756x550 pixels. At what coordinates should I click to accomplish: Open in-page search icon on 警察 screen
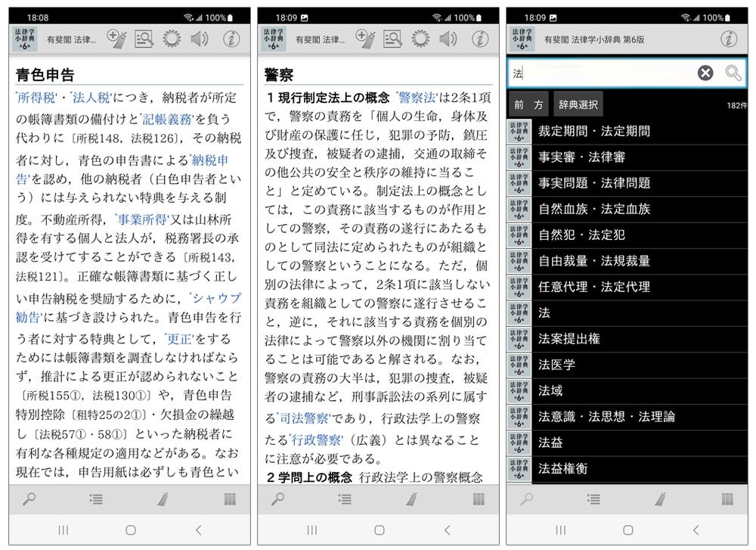point(392,38)
